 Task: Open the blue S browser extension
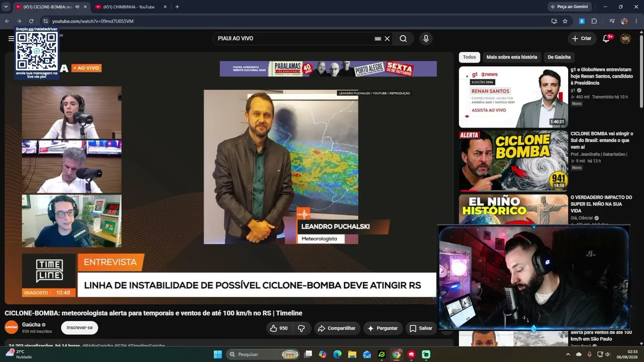pos(582,21)
